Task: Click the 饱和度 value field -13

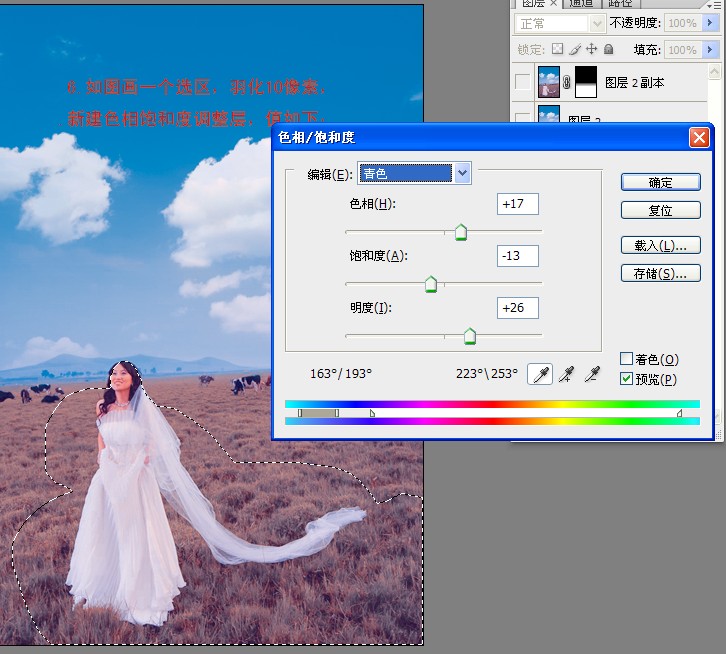Action: point(518,256)
